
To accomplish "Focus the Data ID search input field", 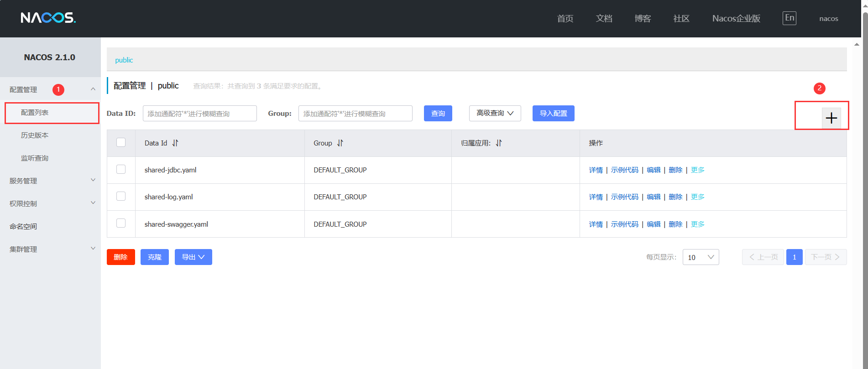I will pyautogui.click(x=200, y=114).
